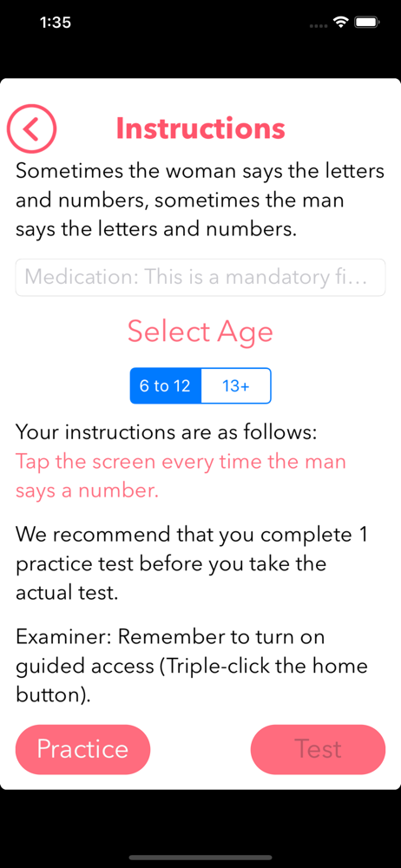Select the 6 to 12 age segment

tap(165, 386)
